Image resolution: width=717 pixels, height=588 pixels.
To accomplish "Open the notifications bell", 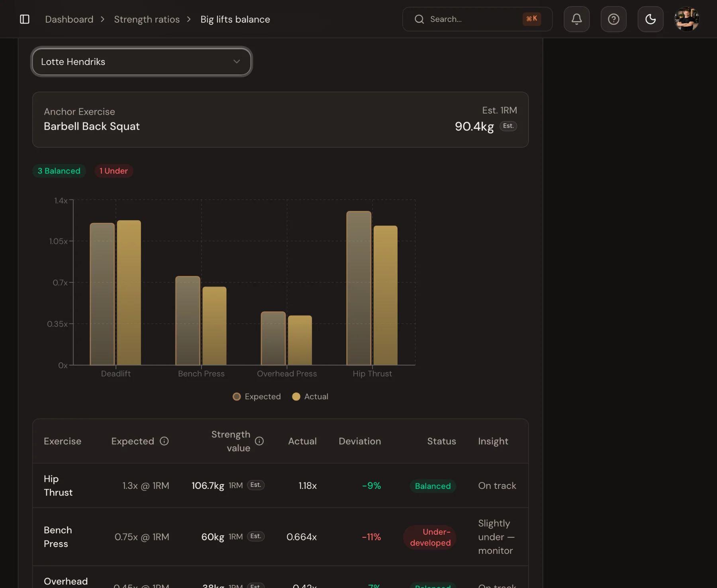I will pos(576,19).
